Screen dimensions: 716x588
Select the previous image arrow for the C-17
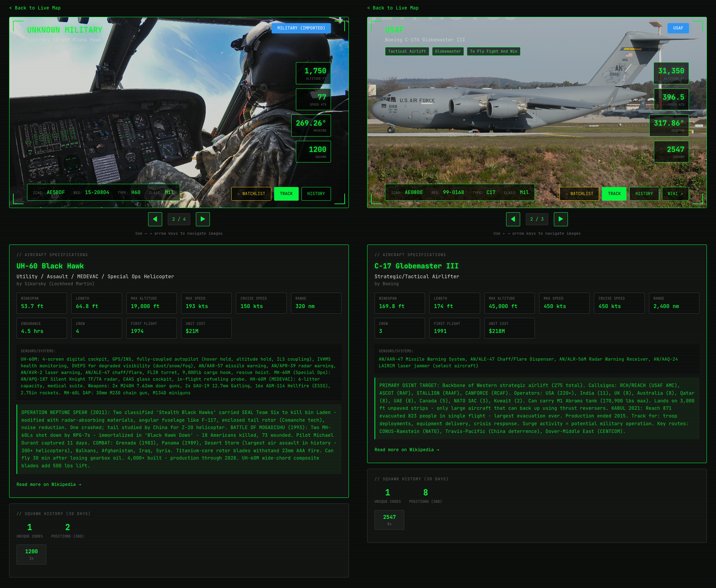(x=513, y=219)
